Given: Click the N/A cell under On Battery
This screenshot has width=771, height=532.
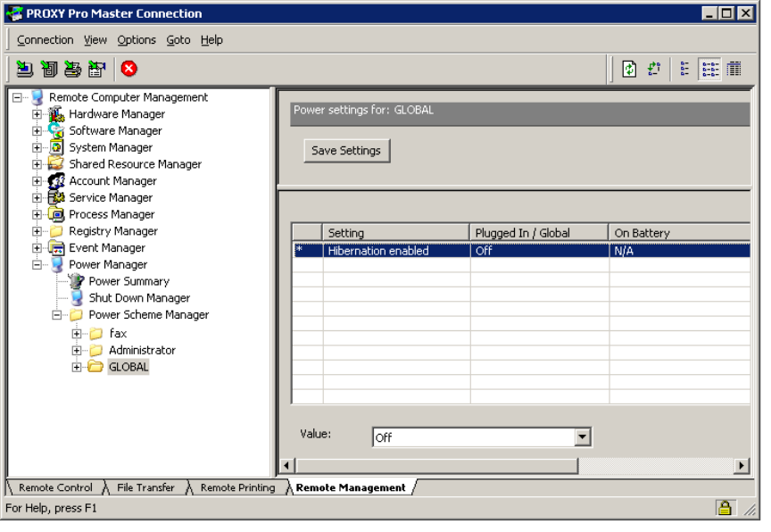Looking at the screenshot, I should [680, 250].
